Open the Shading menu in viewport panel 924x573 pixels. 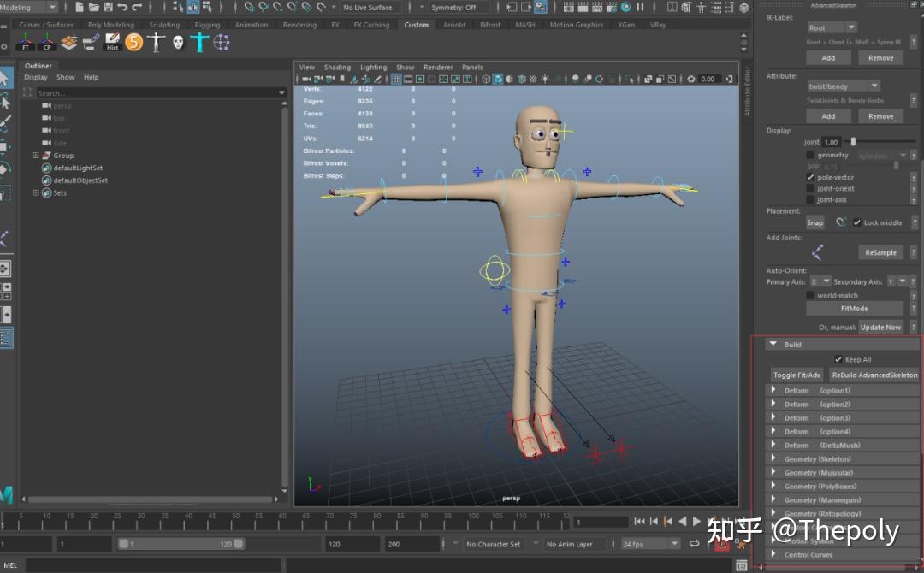click(336, 67)
